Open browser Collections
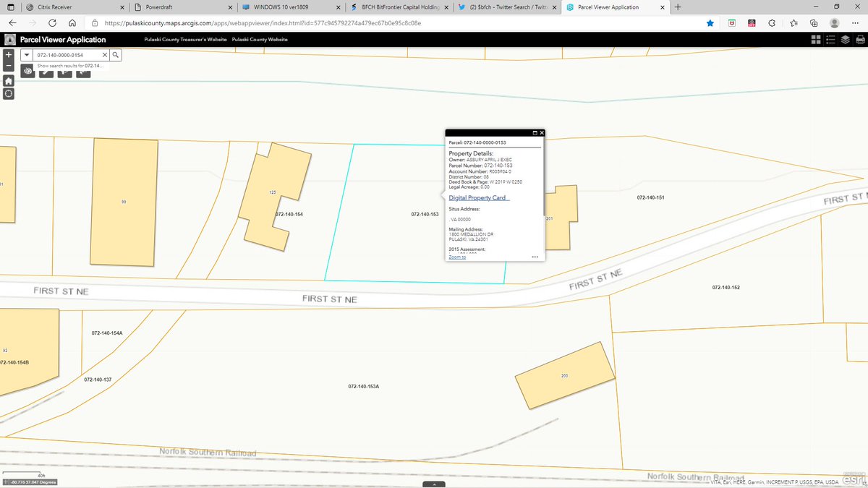 (x=814, y=22)
